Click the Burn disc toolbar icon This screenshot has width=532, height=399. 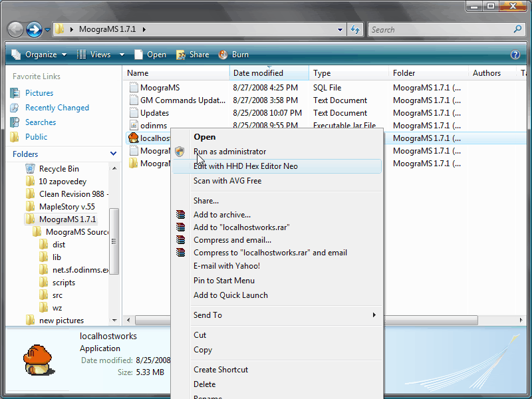(x=223, y=55)
